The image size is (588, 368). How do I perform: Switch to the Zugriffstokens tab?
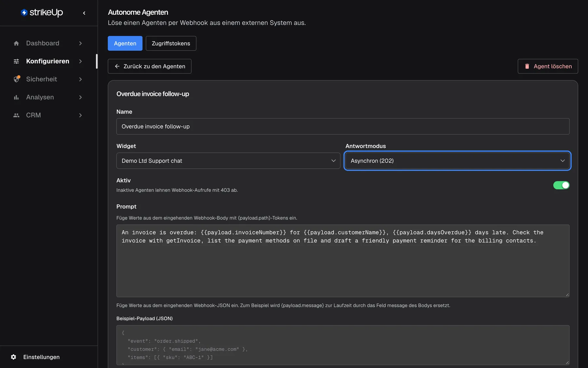coord(171,43)
